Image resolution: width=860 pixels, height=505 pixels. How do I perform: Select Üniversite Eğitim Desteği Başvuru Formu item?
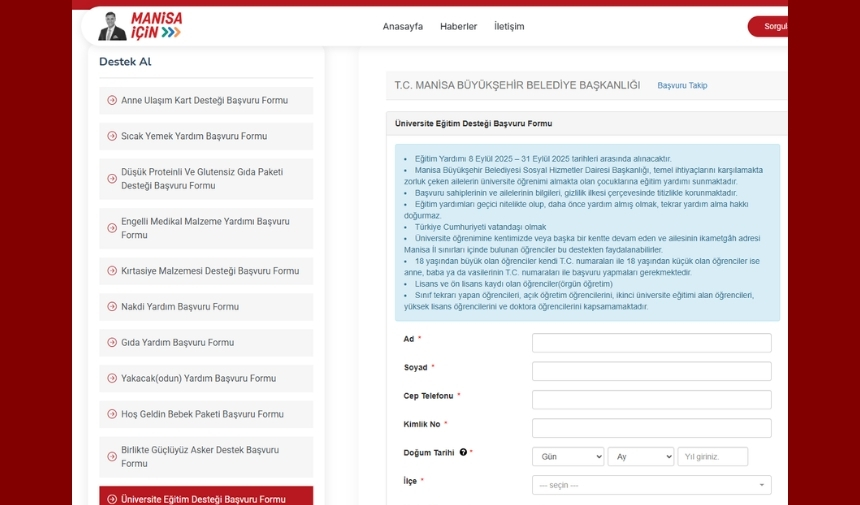point(206,496)
